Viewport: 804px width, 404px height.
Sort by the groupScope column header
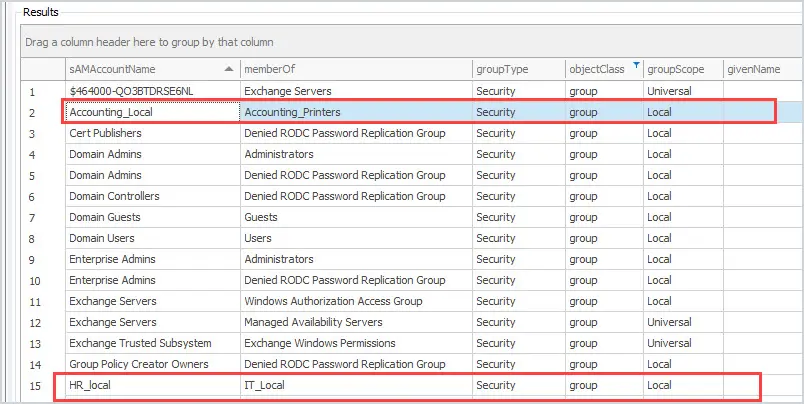(x=683, y=69)
